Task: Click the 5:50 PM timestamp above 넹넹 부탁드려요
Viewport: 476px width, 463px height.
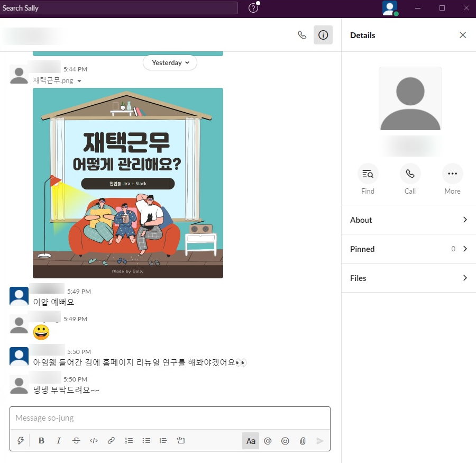Action: click(x=75, y=379)
